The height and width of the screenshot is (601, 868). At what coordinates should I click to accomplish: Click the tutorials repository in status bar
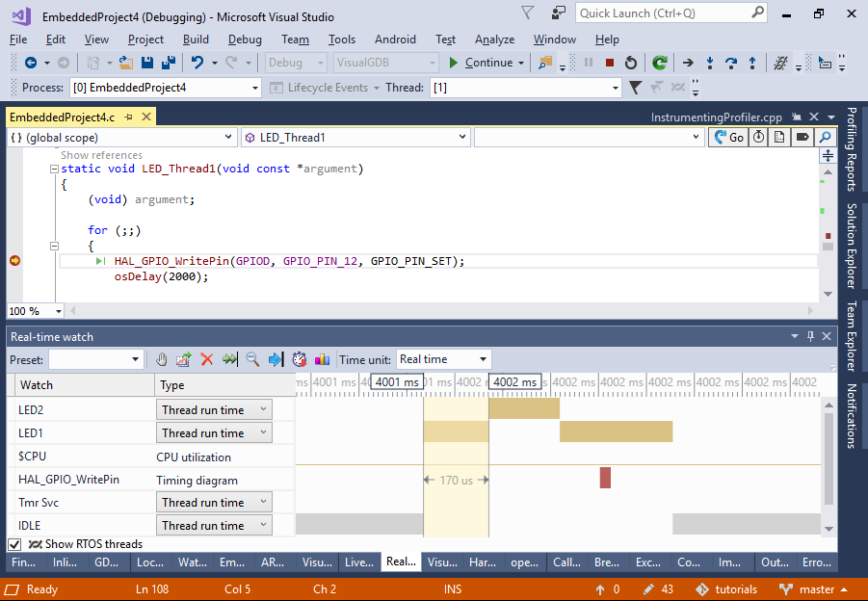click(x=726, y=589)
